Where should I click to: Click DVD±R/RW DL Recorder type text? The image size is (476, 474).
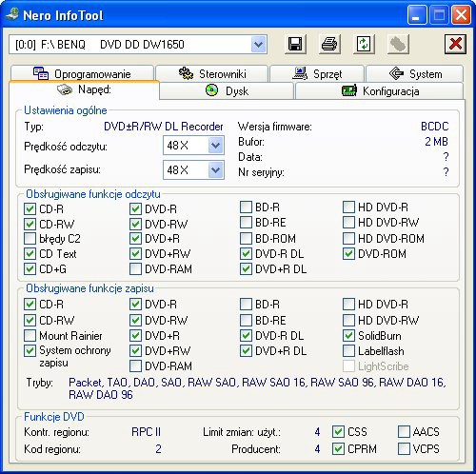click(x=164, y=127)
